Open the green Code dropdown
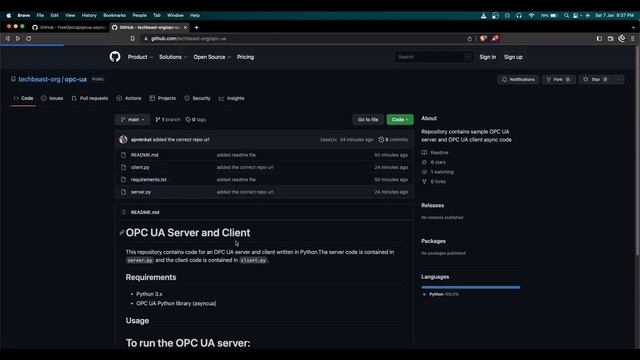 [400, 120]
